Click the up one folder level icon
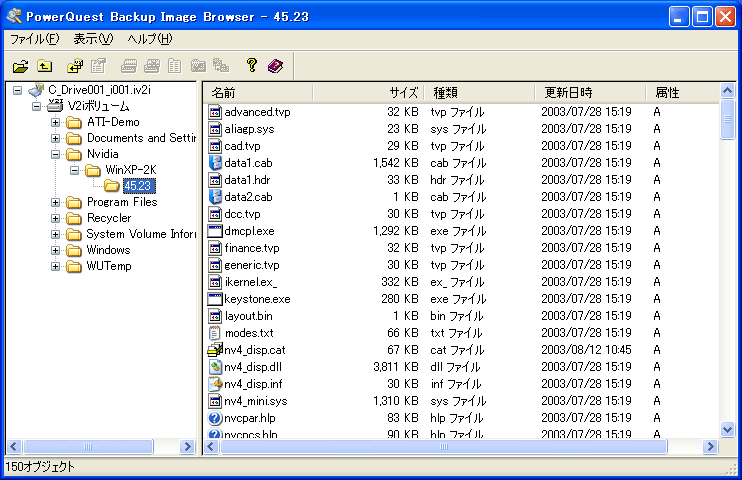 [45, 66]
